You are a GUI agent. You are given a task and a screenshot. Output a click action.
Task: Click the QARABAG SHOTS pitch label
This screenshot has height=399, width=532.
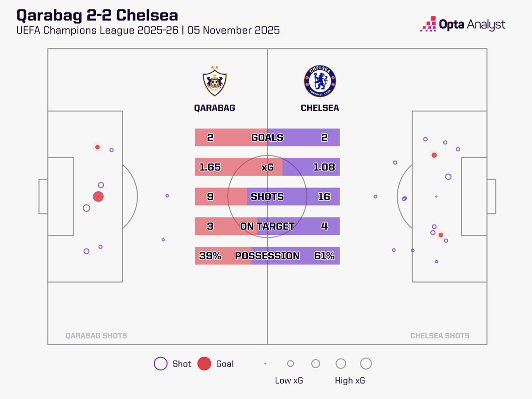pos(96,336)
